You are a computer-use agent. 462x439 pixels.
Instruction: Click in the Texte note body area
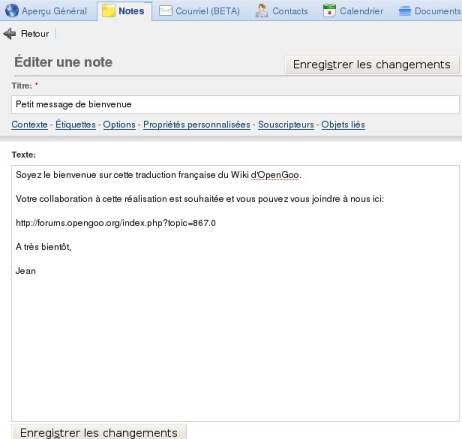click(235, 293)
